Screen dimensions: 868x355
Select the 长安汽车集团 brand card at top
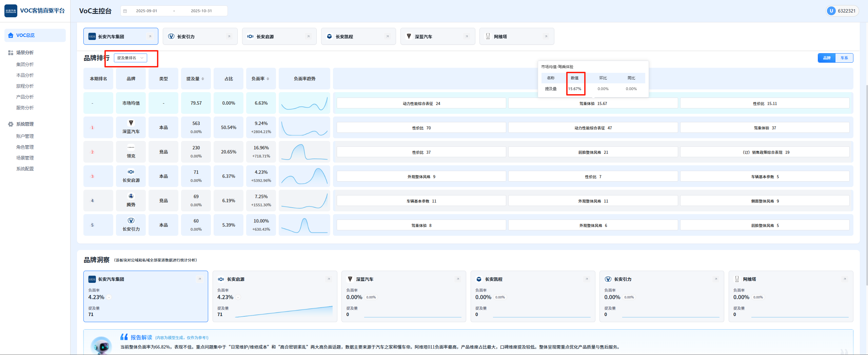tap(121, 37)
